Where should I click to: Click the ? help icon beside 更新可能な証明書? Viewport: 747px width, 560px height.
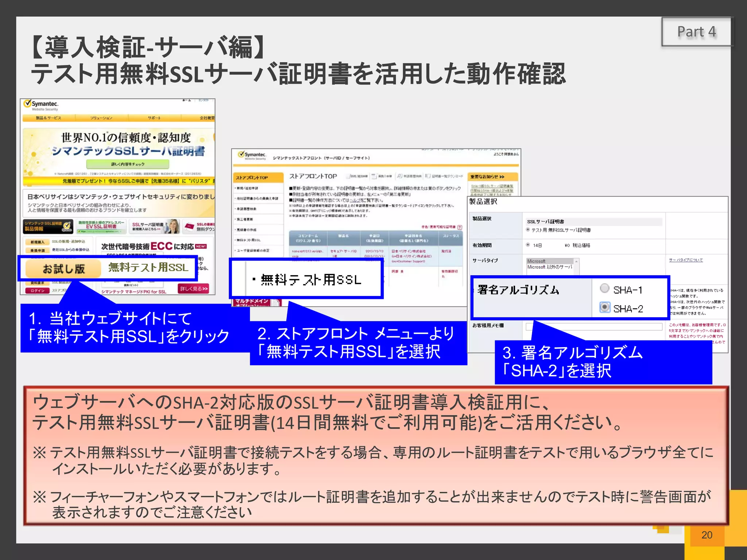[x=460, y=227]
